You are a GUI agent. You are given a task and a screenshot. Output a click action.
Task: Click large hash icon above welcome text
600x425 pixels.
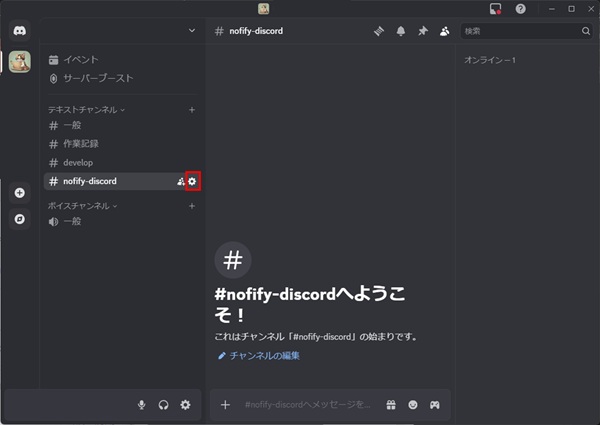233,260
